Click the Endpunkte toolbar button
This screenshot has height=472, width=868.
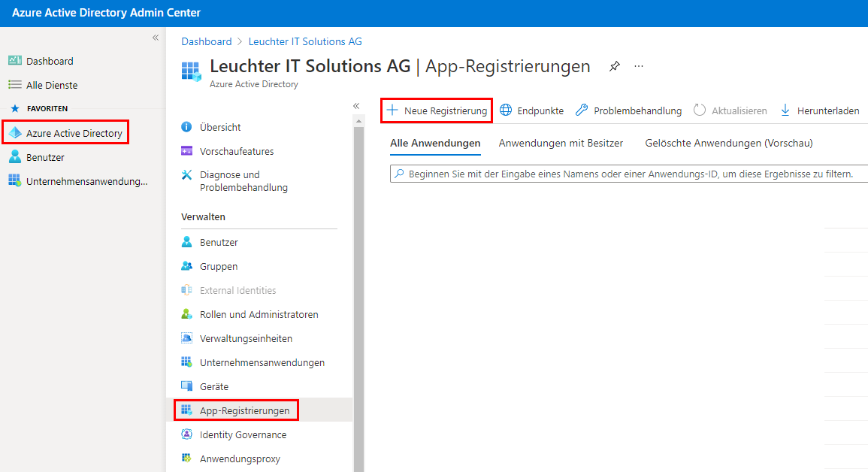[x=531, y=110]
